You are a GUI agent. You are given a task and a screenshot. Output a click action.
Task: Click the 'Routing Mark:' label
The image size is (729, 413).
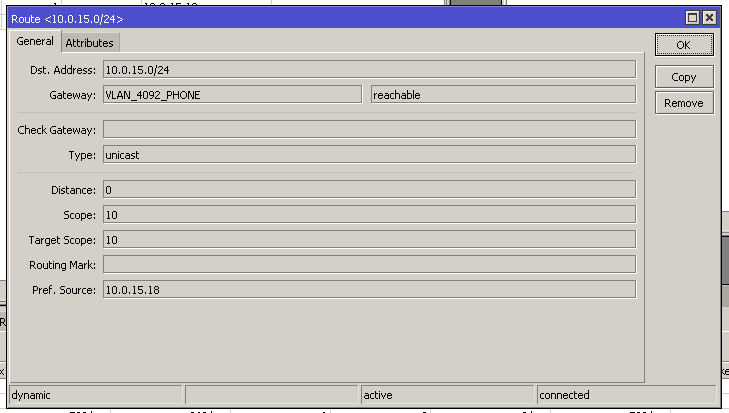pos(62,265)
